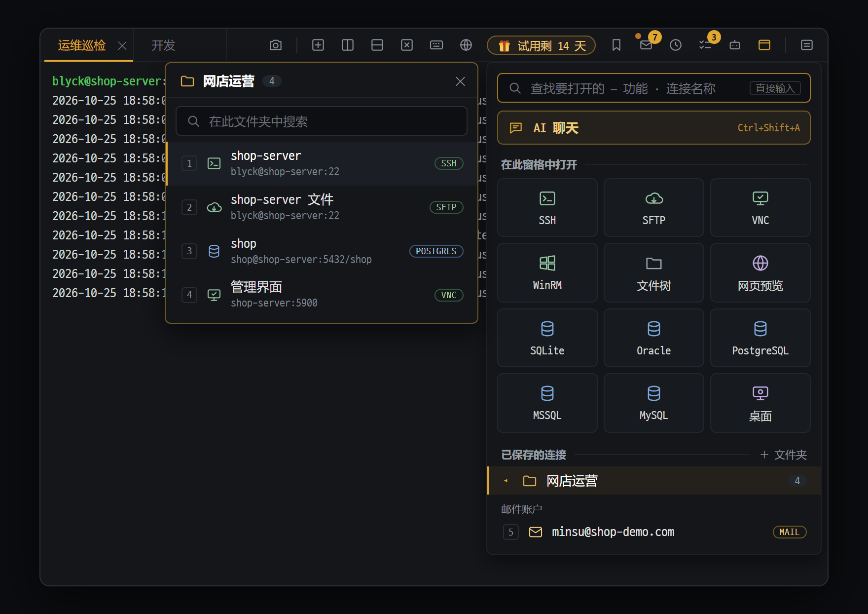Open the rightmost list-panel icon in toolbar

(x=807, y=45)
